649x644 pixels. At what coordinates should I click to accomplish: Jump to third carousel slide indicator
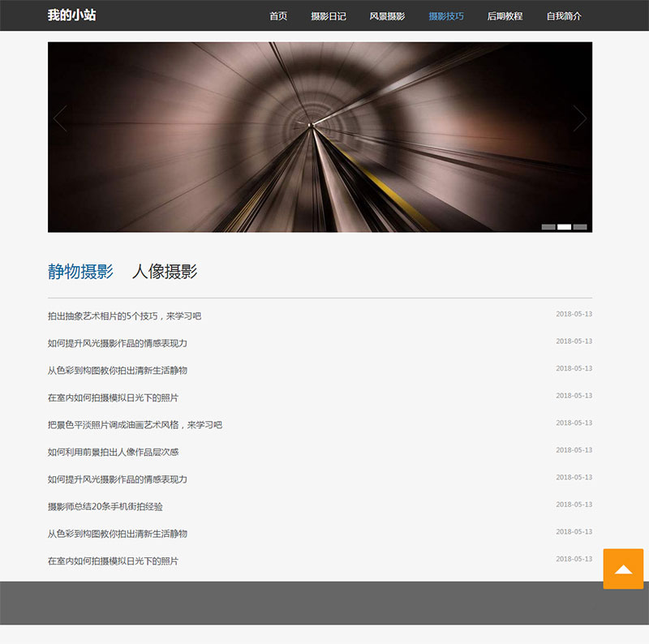580,227
